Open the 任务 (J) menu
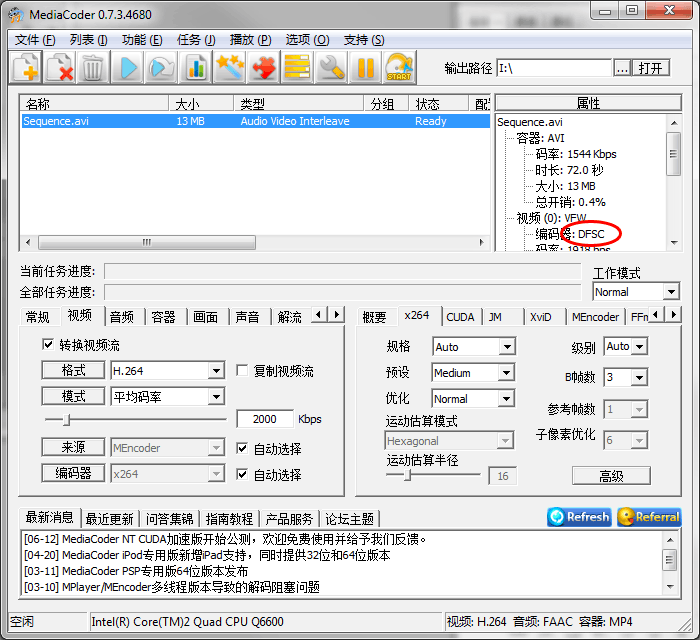This screenshot has height=640, width=700. pyautogui.click(x=196, y=40)
